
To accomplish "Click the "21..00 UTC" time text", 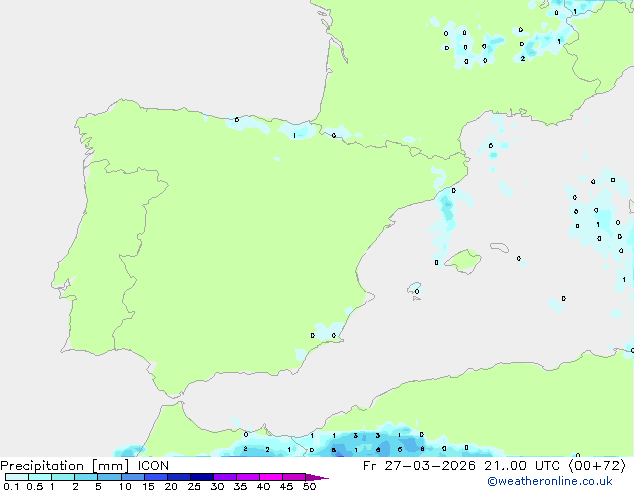I will pos(522,466).
